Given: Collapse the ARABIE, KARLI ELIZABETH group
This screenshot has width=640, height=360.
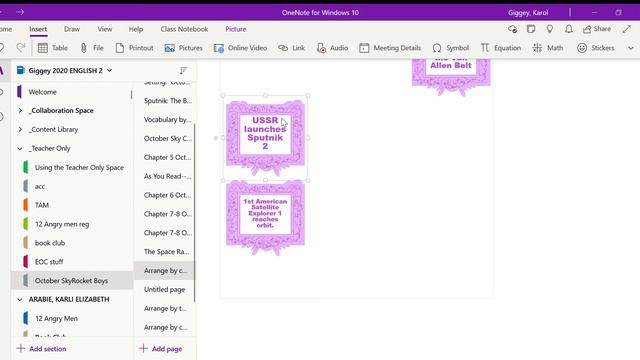Looking at the screenshot, I should [x=20, y=300].
